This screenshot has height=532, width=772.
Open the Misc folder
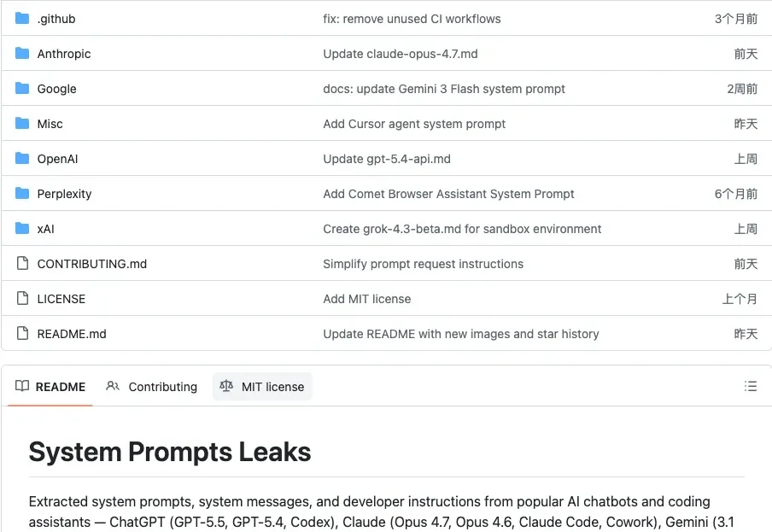pyautogui.click(x=50, y=124)
